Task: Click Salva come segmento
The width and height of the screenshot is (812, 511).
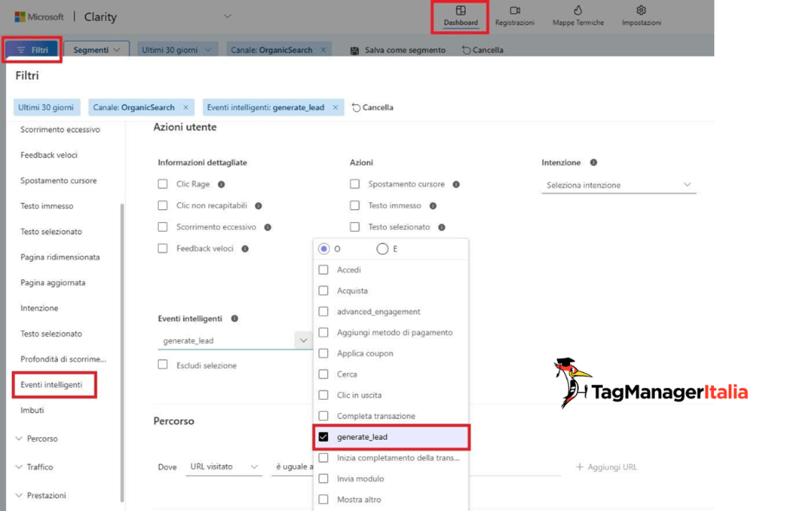Action: (397, 50)
